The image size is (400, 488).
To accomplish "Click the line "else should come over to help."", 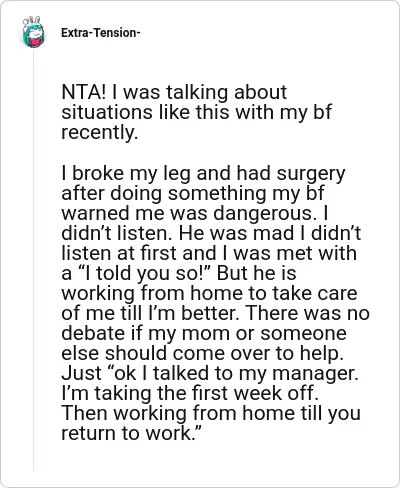I will coord(202,353).
